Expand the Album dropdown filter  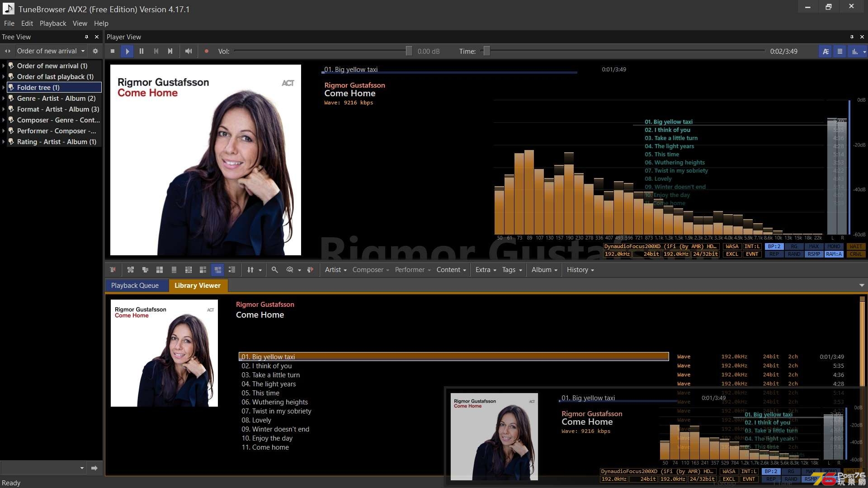click(x=543, y=269)
